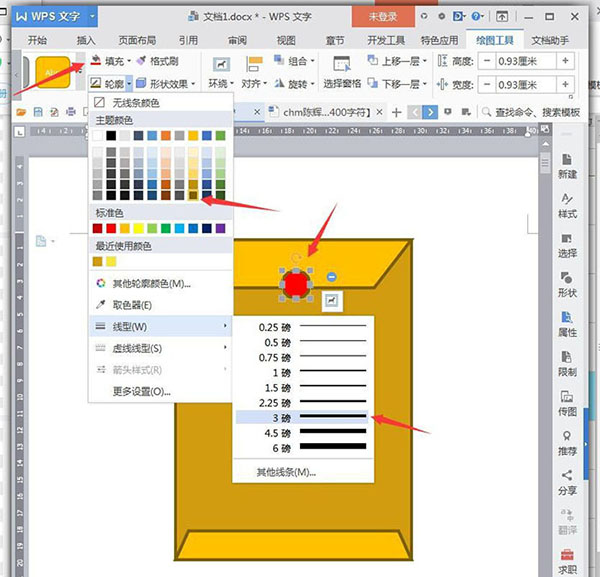Click the 组合 group icon
Screen dimensions: 600x577
pos(279,60)
